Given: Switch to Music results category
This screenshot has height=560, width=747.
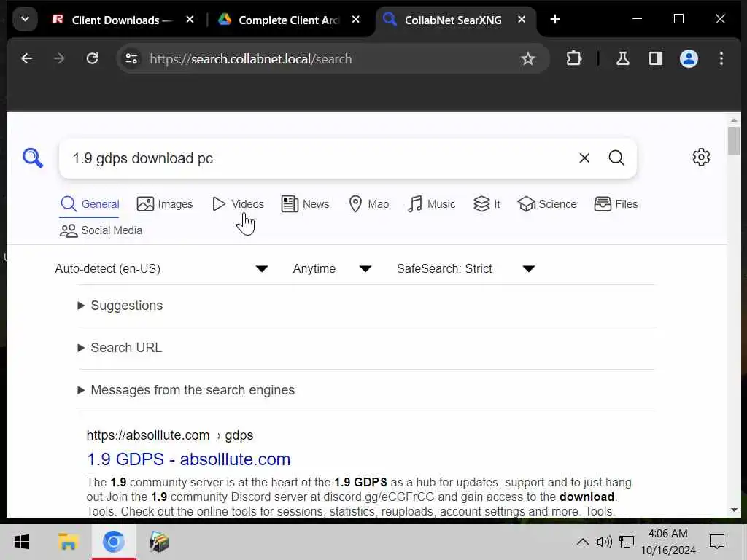Looking at the screenshot, I should tap(432, 204).
